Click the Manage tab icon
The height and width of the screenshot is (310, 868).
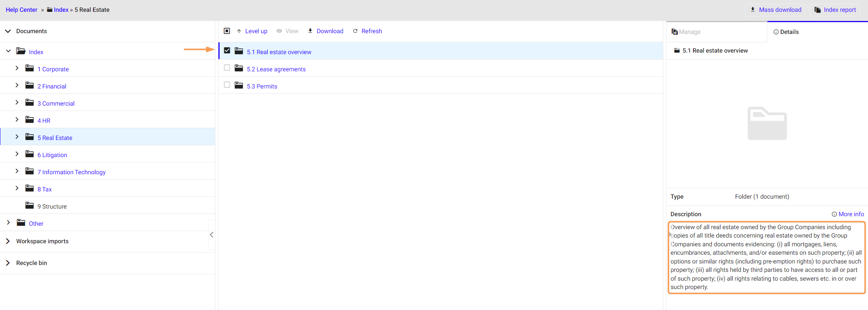675,32
